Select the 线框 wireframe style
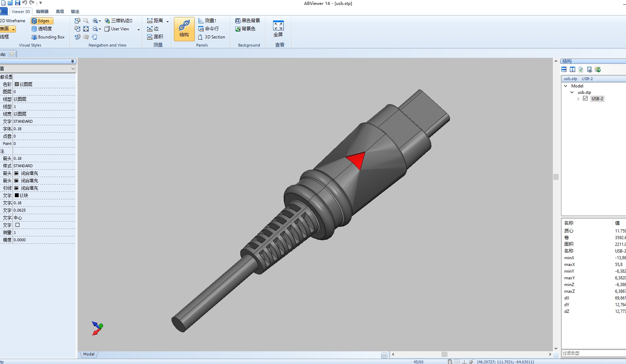Screen dimensions: 626x364 tap(5, 37)
